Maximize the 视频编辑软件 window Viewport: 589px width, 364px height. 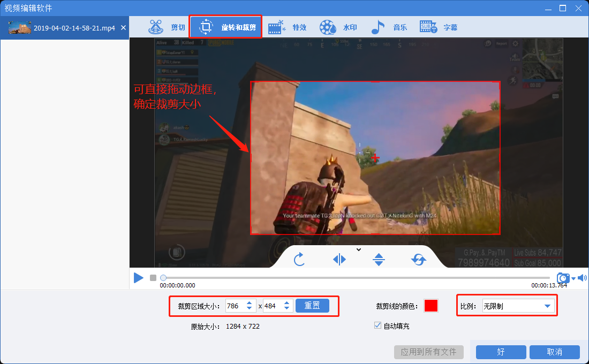pos(563,8)
